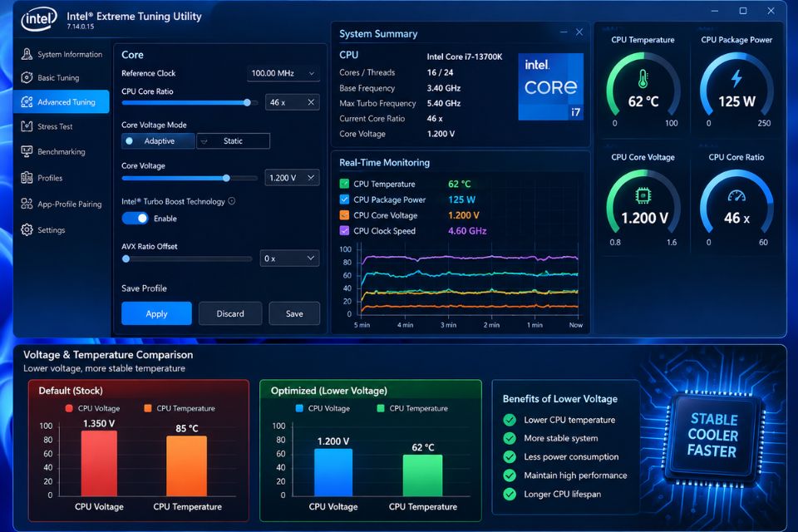Click the System Information sidebar icon

[27, 54]
